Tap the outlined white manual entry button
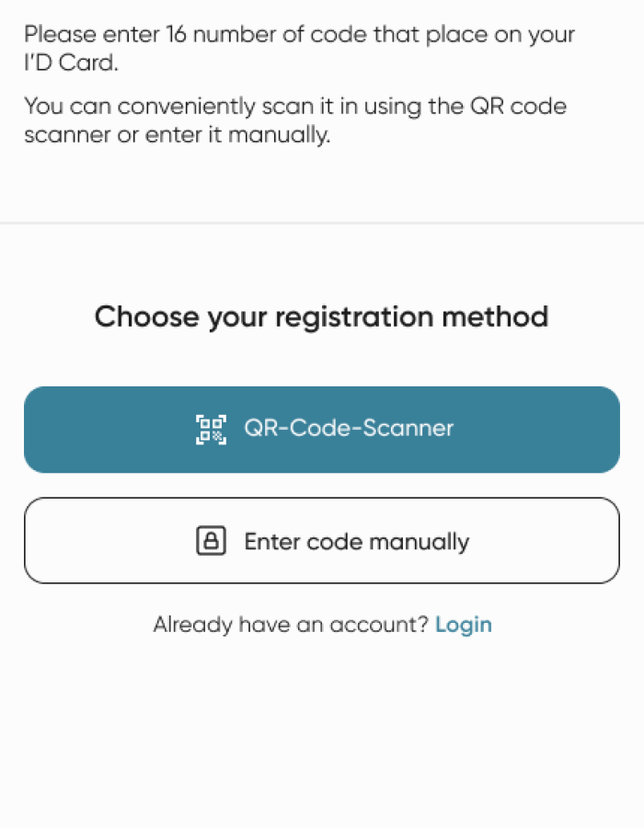The image size is (644, 828). (322, 541)
